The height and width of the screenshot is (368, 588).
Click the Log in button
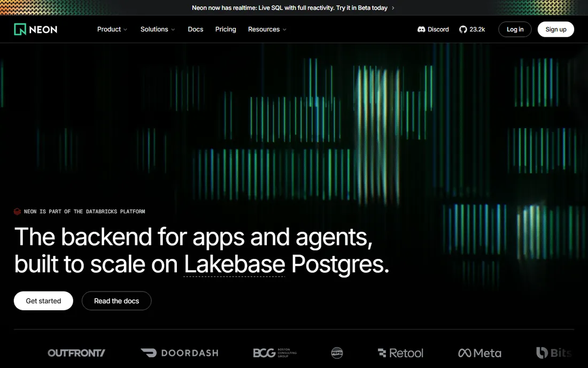click(515, 29)
